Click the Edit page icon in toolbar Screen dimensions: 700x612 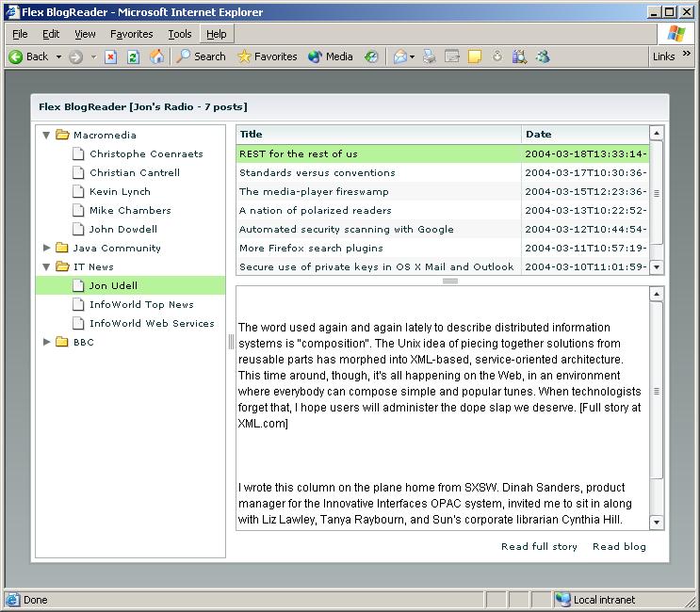(x=452, y=56)
